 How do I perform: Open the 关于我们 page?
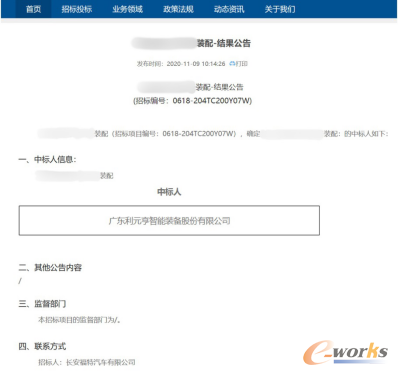pyautogui.click(x=280, y=9)
